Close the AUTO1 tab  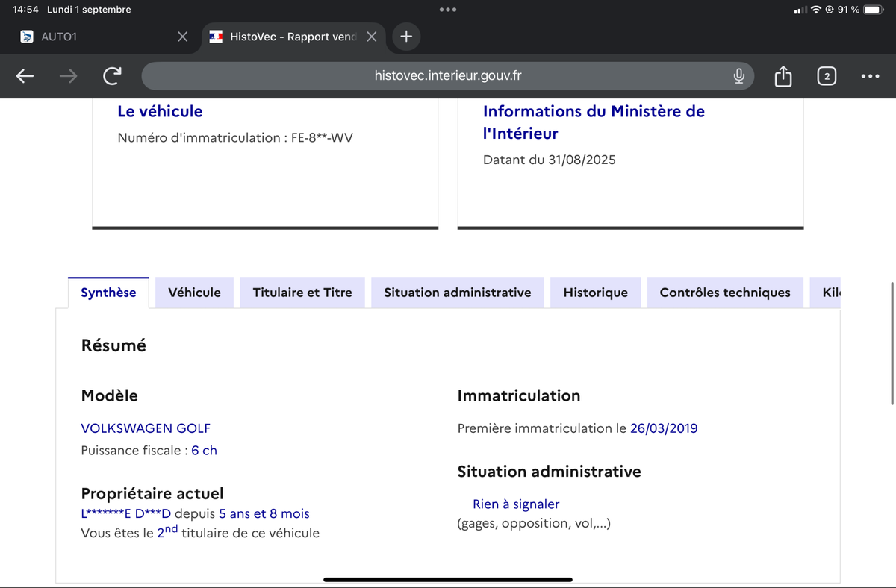pyautogui.click(x=182, y=37)
